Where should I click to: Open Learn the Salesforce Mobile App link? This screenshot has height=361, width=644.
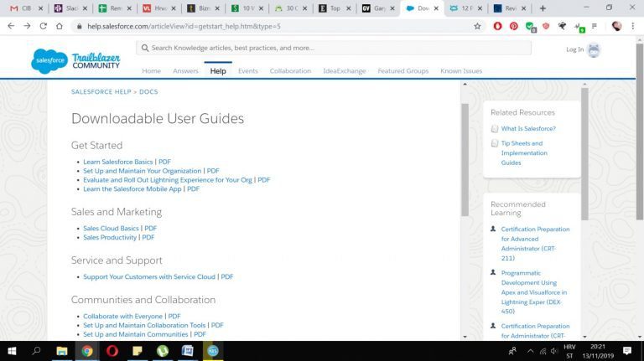132,189
